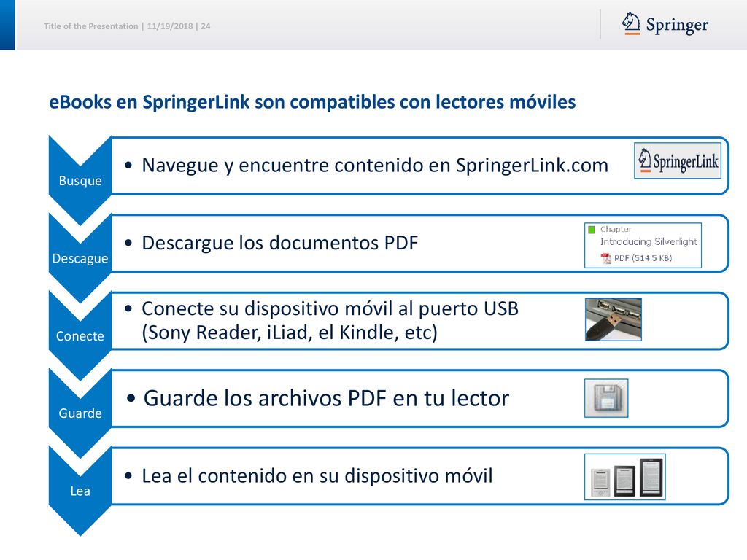Click the USB port photo
Screen dimensions: 747x560
point(614,319)
